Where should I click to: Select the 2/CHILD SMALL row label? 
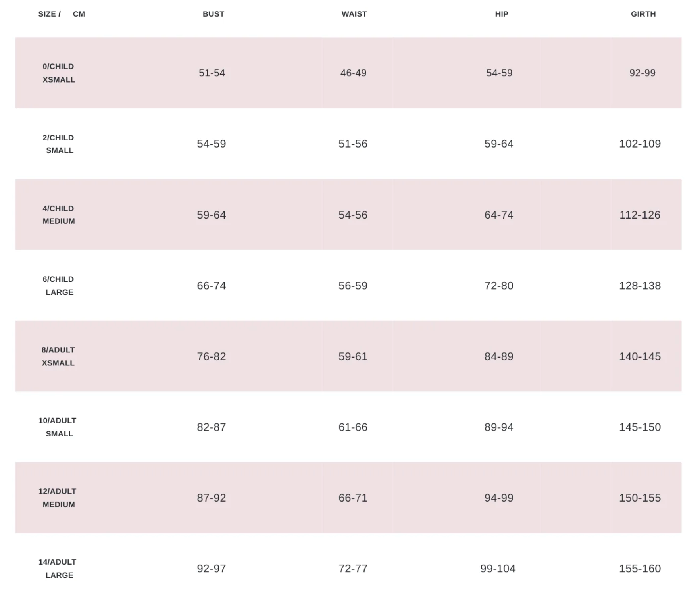(59, 144)
